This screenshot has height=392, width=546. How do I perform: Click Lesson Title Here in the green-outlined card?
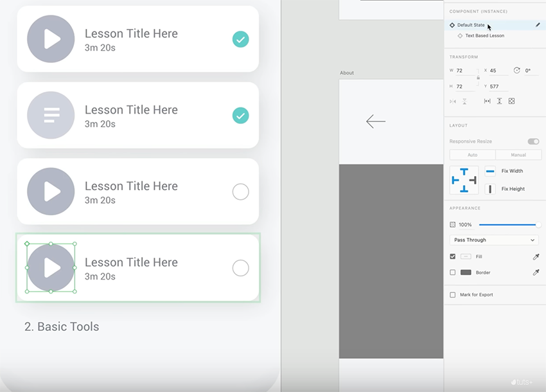tap(131, 262)
